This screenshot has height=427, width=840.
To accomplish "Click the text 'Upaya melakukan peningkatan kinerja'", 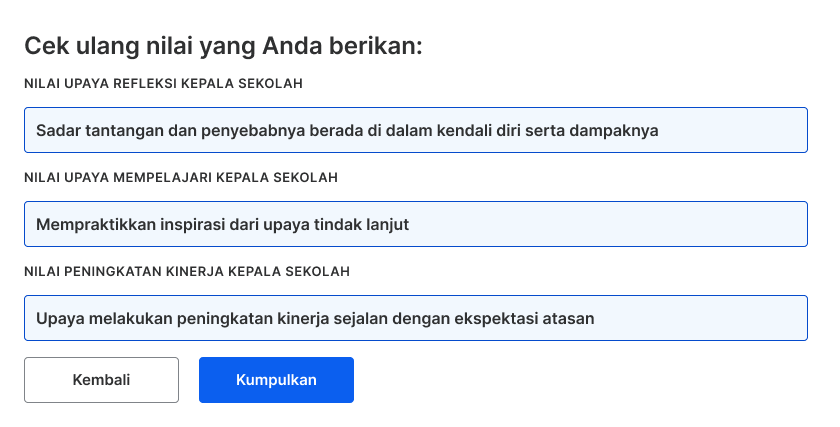I will [182, 318].
